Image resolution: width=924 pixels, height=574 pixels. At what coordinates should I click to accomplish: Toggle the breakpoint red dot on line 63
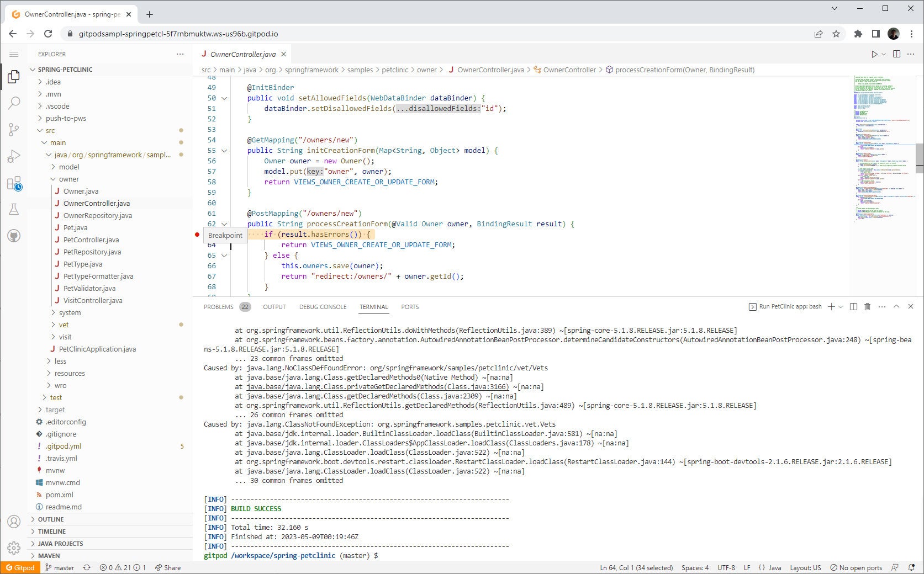[x=197, y=235]
